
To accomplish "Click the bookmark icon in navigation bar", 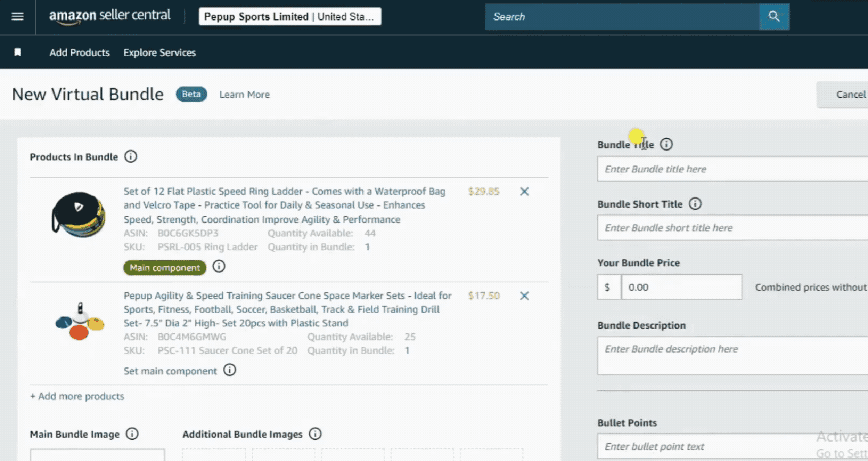I will point(17,52).
